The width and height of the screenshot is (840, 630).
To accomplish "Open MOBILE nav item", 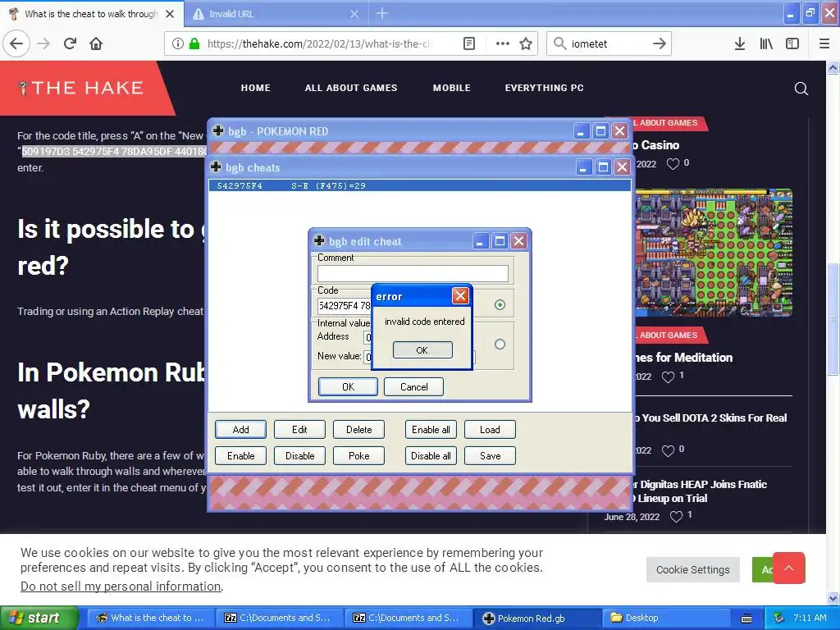I will click(452, 88).
